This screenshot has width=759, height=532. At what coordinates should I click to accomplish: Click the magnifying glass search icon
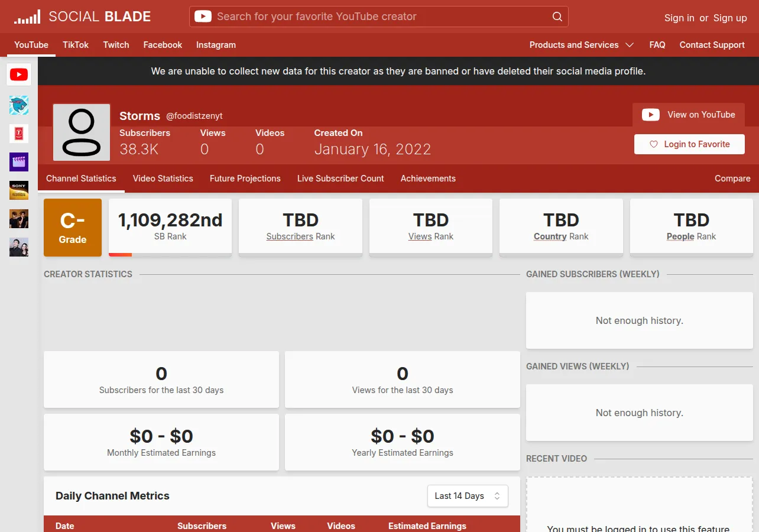(x=557, y=17)
